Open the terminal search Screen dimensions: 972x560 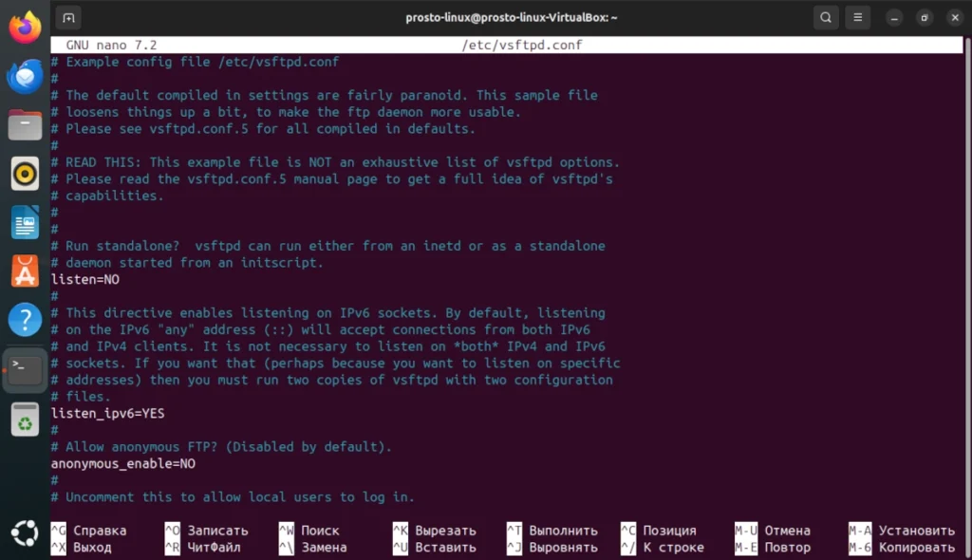click(826, 17)
